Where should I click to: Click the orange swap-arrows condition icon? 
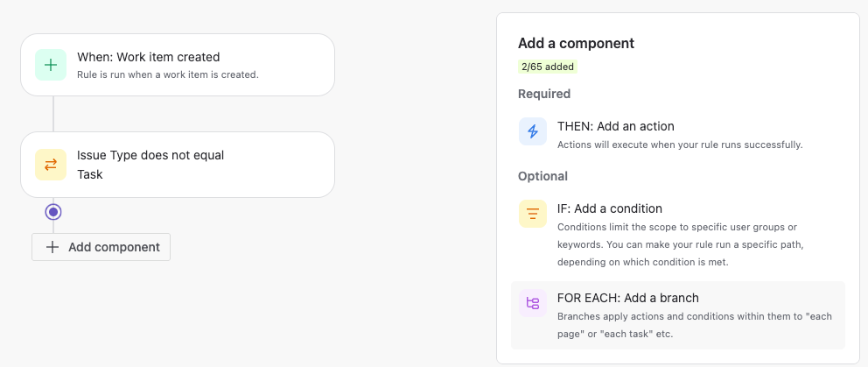pyautogui.click(x=51, y=165)
